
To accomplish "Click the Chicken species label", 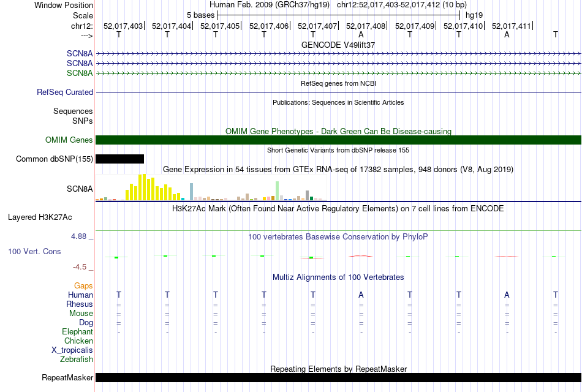I will pyautogui.click(x=78, y=341).
